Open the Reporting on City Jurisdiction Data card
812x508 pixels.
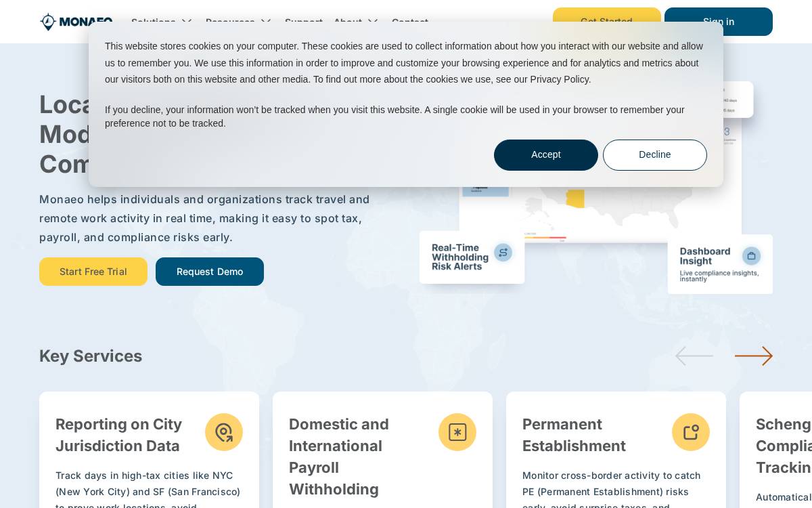149,450
